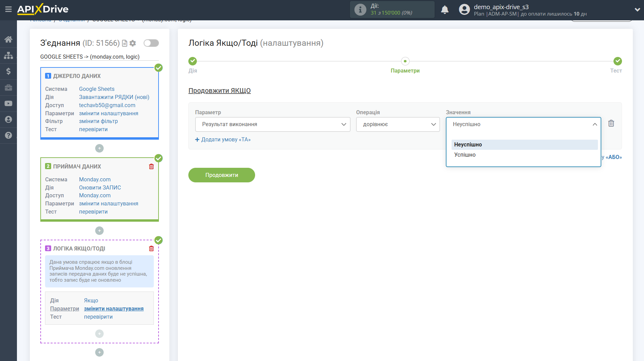Open the Monday.com system link
This screenshot has width=644, height=361.
[95, 180]
